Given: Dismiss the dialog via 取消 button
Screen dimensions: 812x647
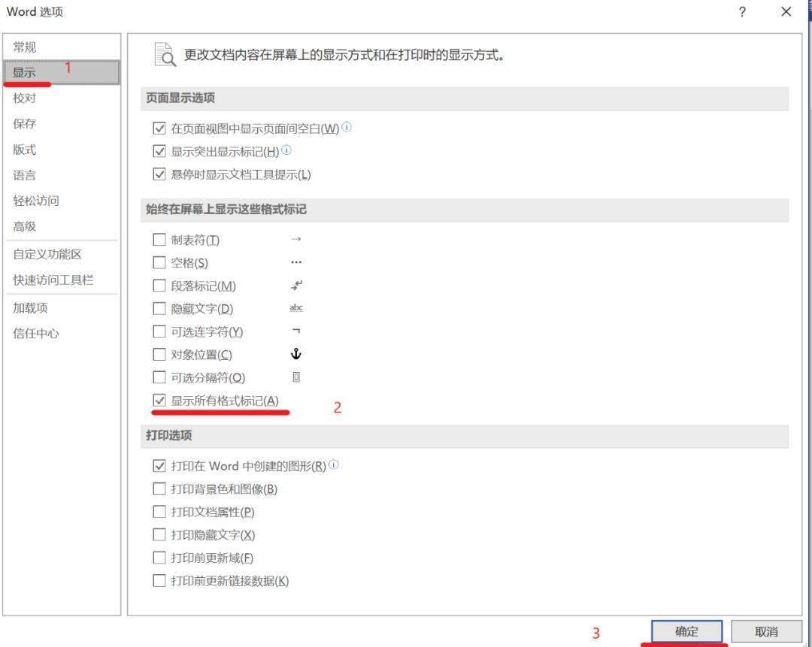Looking at the screenshot, I should click(767, 631).
